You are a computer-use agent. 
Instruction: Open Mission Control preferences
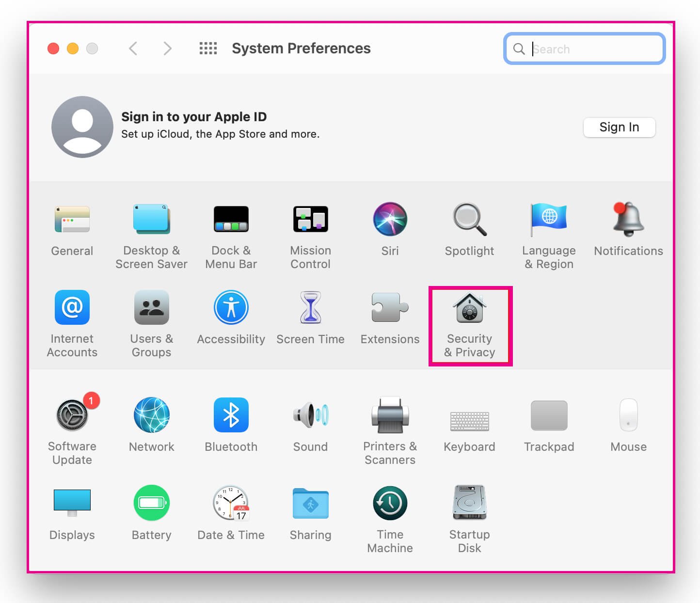pyautogui.click(x=310, y=228)
